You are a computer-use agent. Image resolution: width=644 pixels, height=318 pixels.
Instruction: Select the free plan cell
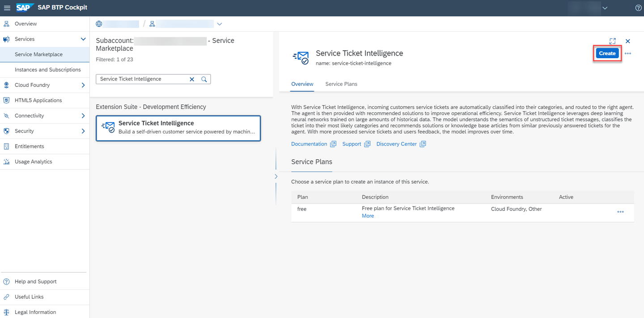click(302, 209)
